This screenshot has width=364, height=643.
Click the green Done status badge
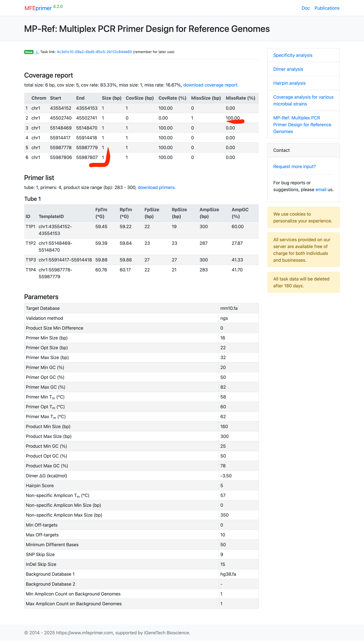[28, 52]
